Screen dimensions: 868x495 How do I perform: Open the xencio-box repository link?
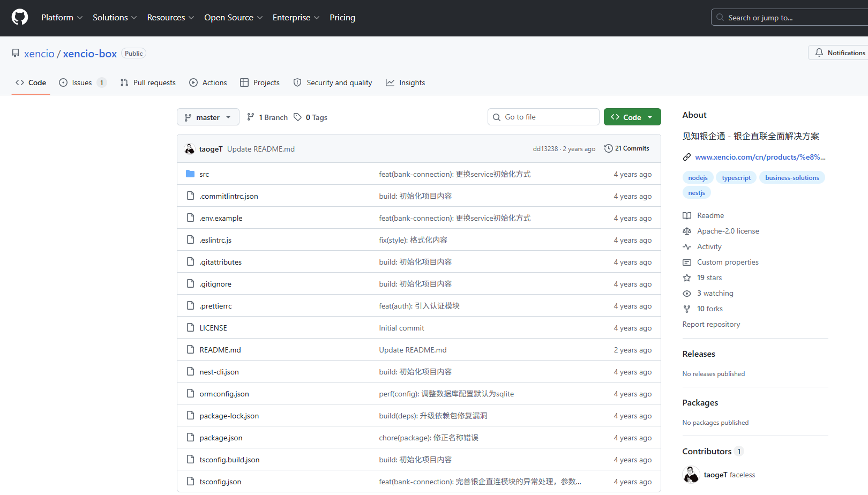(90, 54)
